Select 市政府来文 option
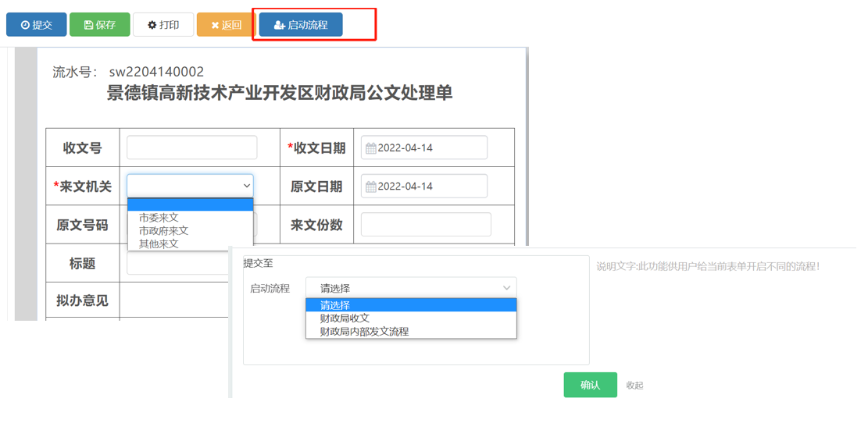Screen dimensions: 868x423 (163, 231)
